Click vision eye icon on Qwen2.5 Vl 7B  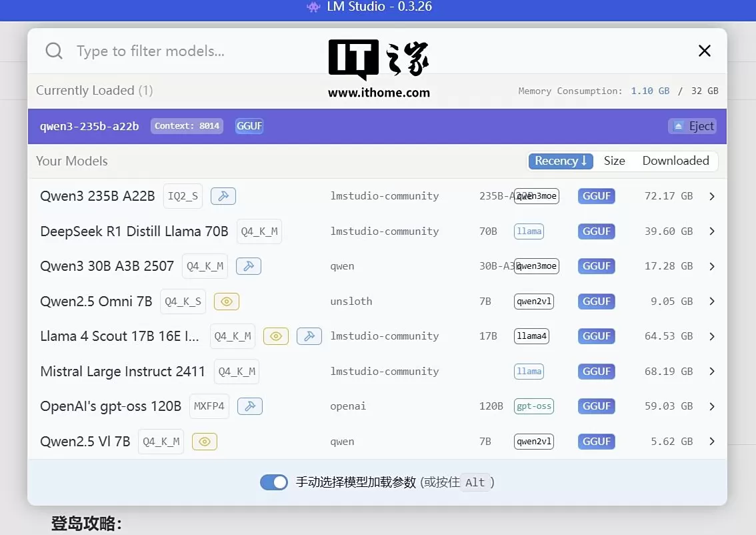pyautogui.click(x=205, y=442)
